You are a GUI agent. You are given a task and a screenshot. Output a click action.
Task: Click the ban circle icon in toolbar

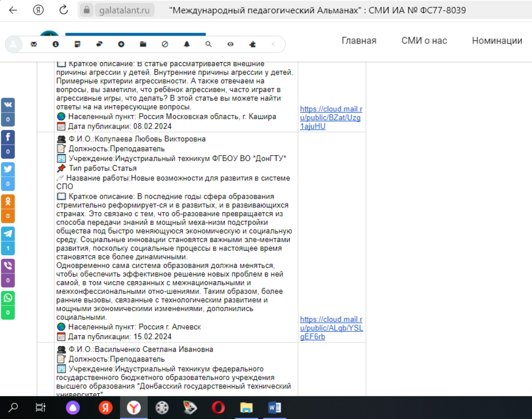(165, 44)
